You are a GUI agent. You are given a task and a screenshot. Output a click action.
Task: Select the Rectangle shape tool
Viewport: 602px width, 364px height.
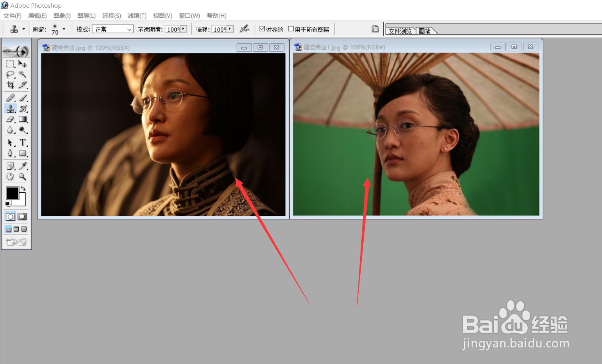23,153
